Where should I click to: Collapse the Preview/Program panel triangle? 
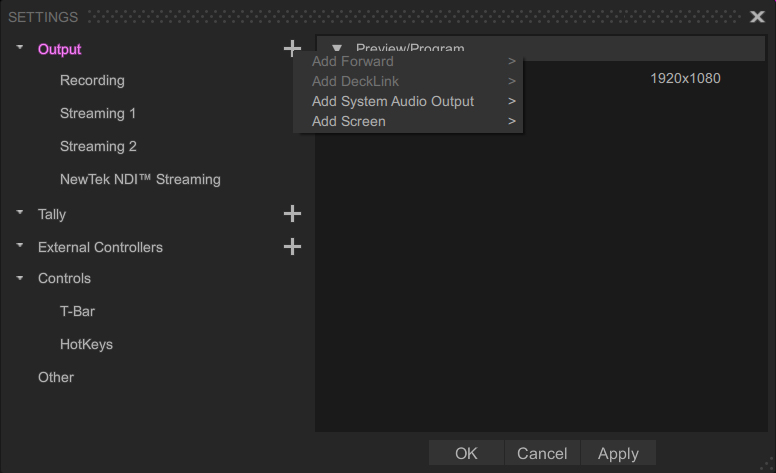click(337, 48)
